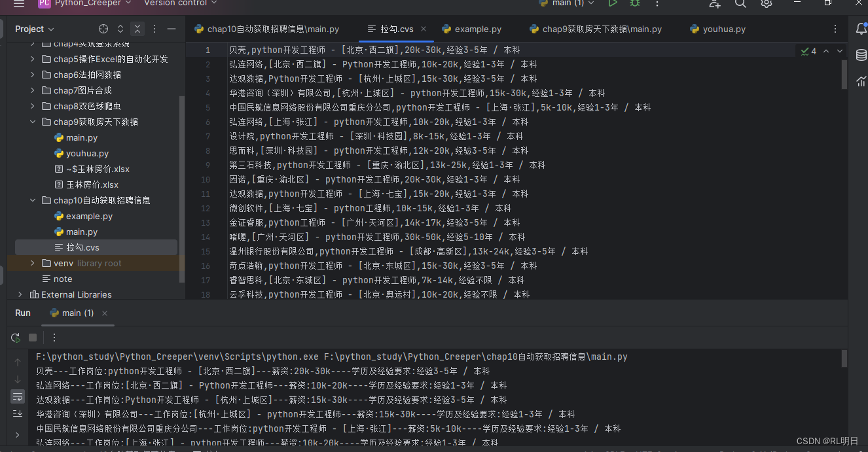Collapse all in the Project panel

tap(137, 29)
